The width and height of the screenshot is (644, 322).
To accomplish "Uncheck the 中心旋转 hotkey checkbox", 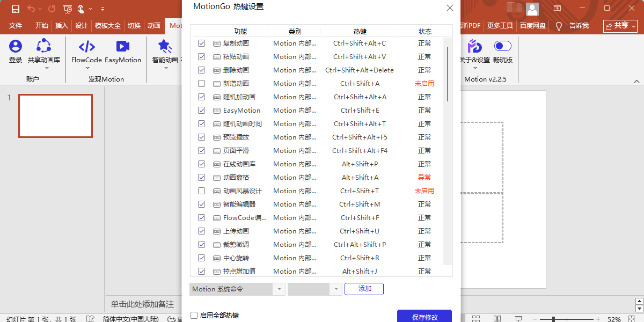I will [x=202, y=258].
